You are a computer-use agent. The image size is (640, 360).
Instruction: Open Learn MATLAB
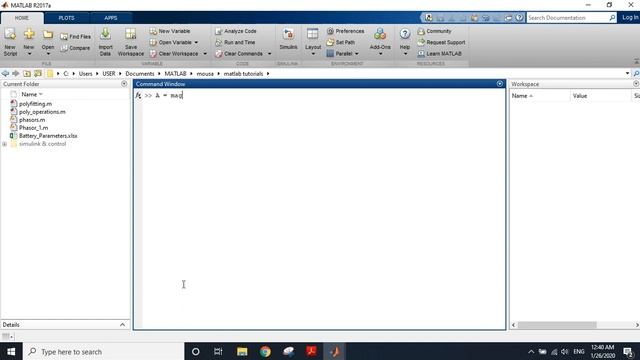pyautogui.click(x=440, y=54)
